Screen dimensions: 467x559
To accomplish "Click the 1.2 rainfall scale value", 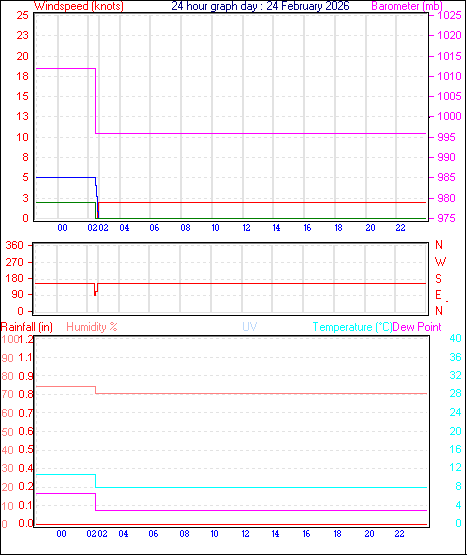I will pos(26,339).
